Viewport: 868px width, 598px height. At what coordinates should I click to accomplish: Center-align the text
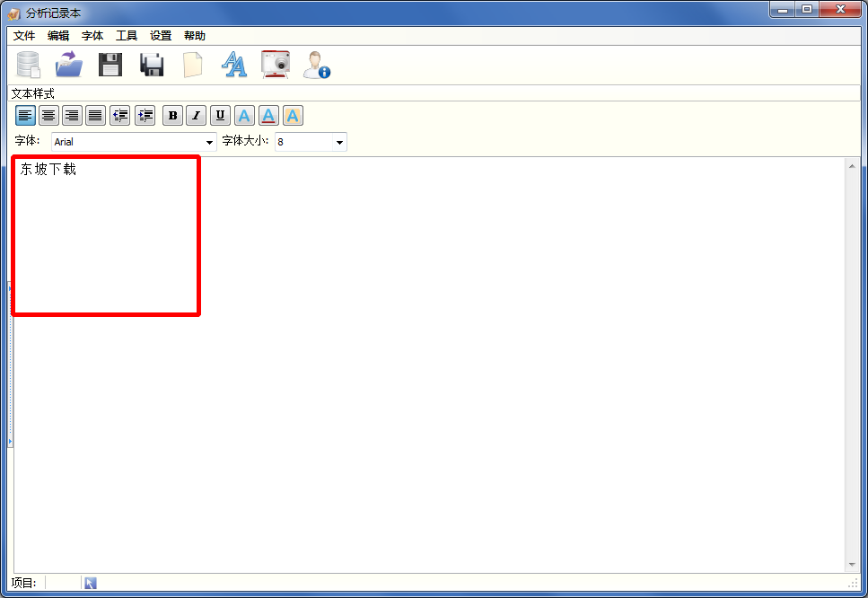coord(48,115)
